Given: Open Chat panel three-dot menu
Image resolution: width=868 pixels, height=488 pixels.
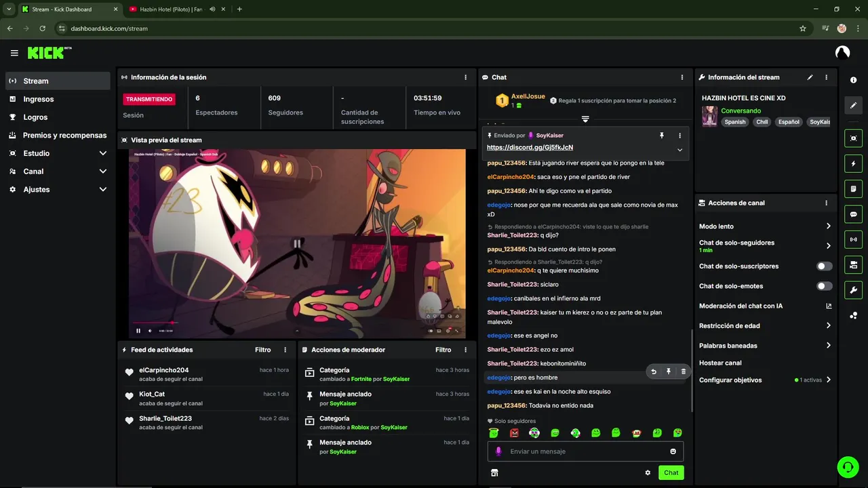Looking at the screenshot, I should point(682,77).
